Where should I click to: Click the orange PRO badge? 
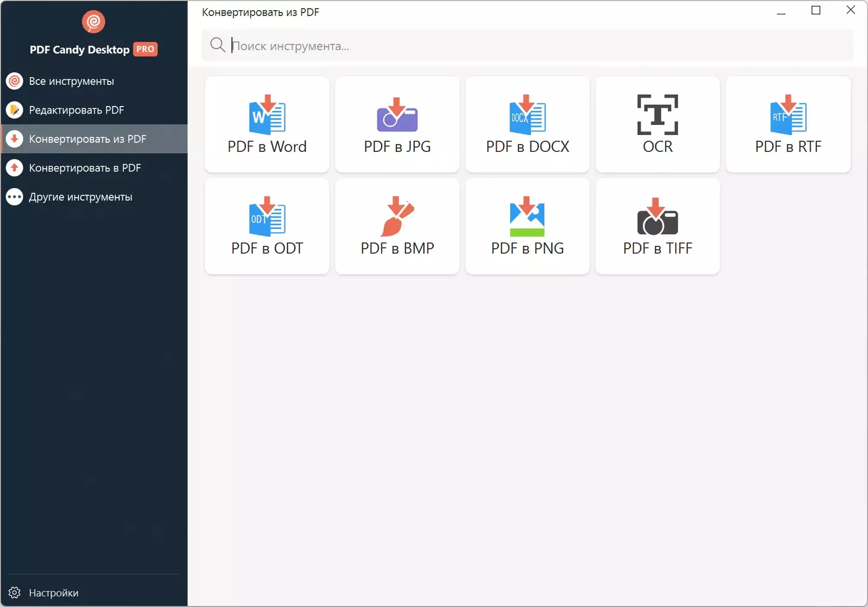tap(145, 49)
